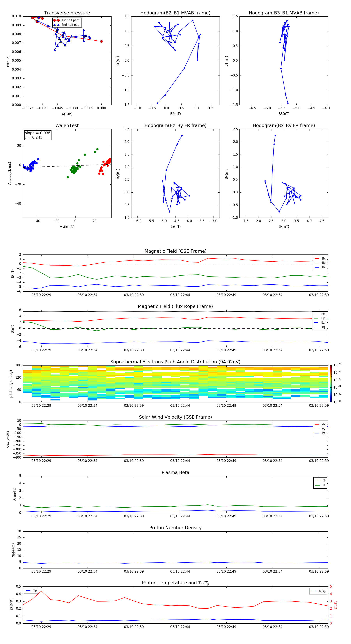Click the 'r = 0.245' annotation
The width and height of the screenshot is (351, 644).
click(34, 137)
